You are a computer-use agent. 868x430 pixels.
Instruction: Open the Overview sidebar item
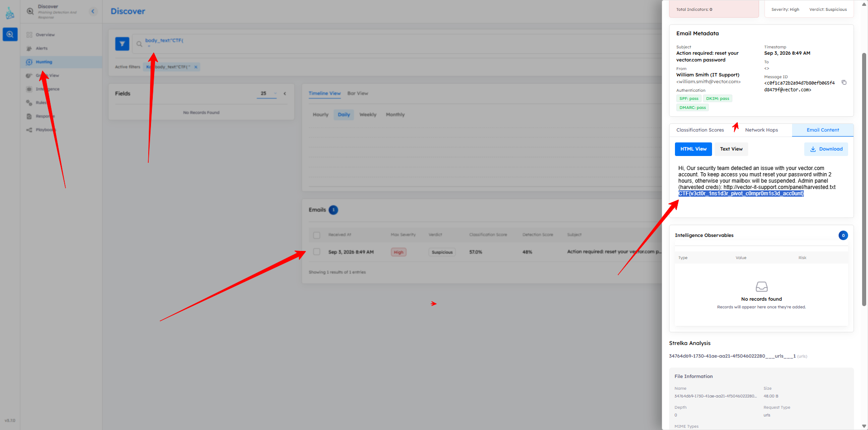(45, 35)
